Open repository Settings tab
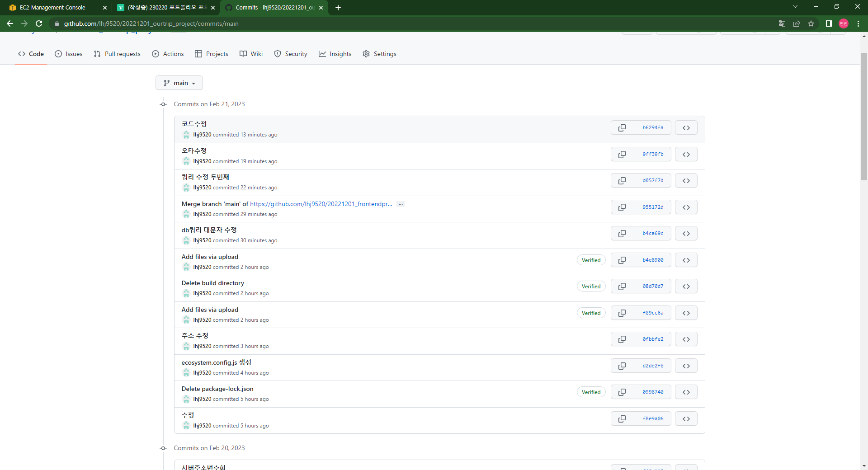868x470 pixels. tap(379, 54)
